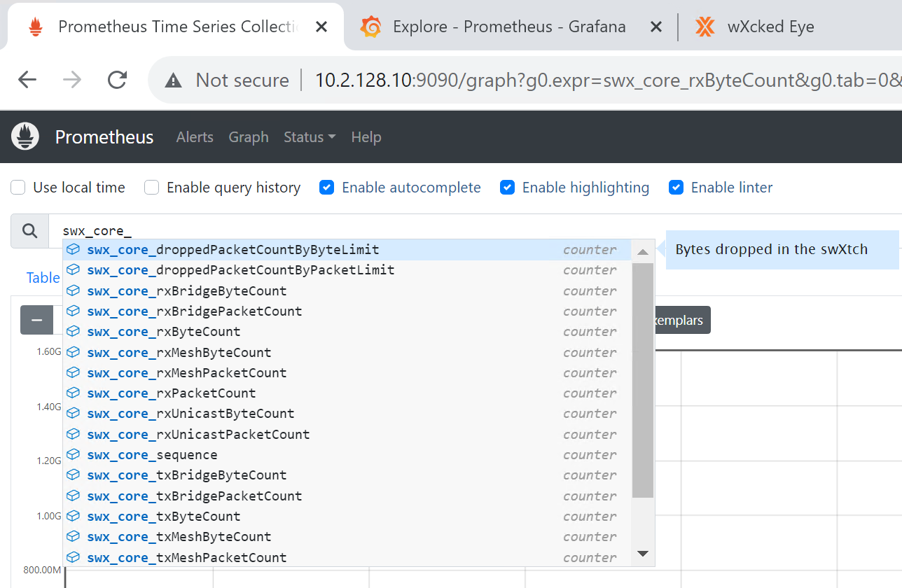Uncheck Enable highlighting
The height and width of the screenshot is (588, 902).
click(507, 188)
